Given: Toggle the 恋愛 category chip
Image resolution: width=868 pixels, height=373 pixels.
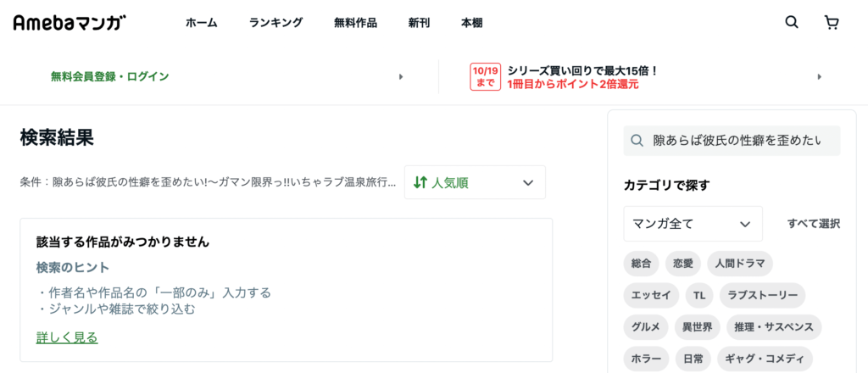Looking at the screenshot, I should [x=682, y=264].
